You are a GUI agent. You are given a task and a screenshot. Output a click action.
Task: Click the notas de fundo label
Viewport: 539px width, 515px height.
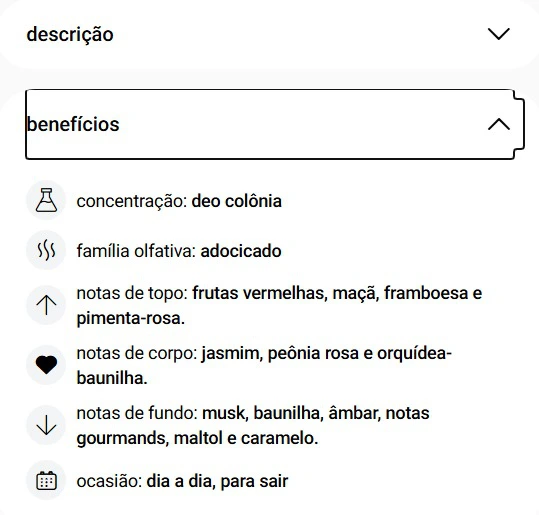coord(137,413)
